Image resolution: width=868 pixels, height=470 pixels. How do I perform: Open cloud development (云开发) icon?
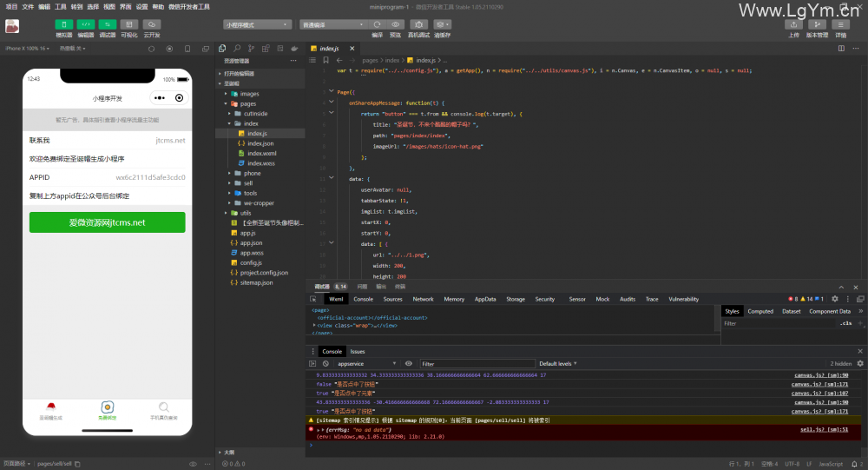[151, 24]
